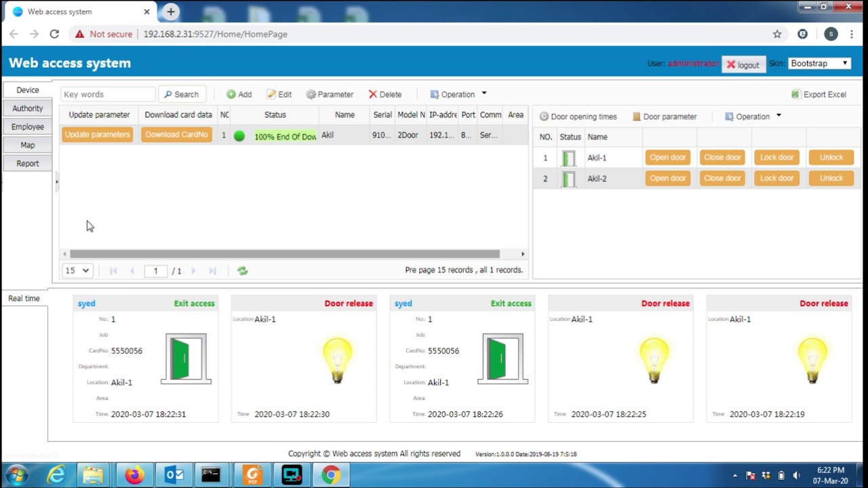Click Download CardNo button

(176, 134)
